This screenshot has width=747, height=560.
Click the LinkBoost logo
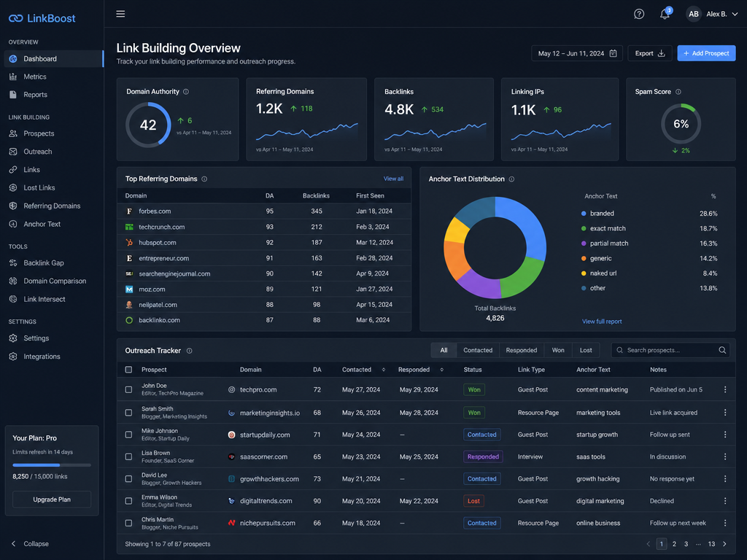pyautogui.click(x=42, y=18)
